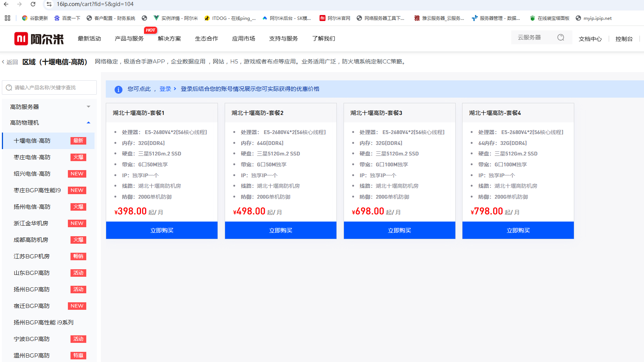This screenshot has height=362, width=644.
Task: Click the 返回 back link
Action: 10,62
